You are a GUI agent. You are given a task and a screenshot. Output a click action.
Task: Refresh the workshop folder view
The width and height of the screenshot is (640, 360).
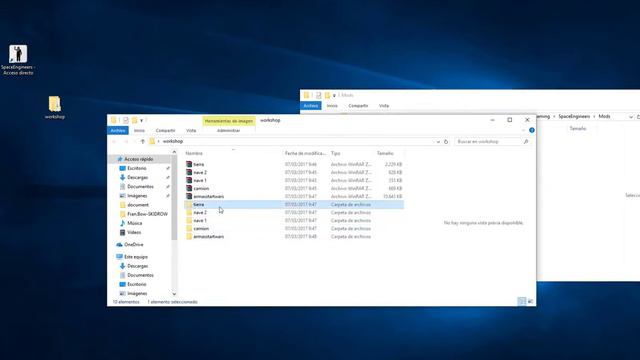pos(446,142)
